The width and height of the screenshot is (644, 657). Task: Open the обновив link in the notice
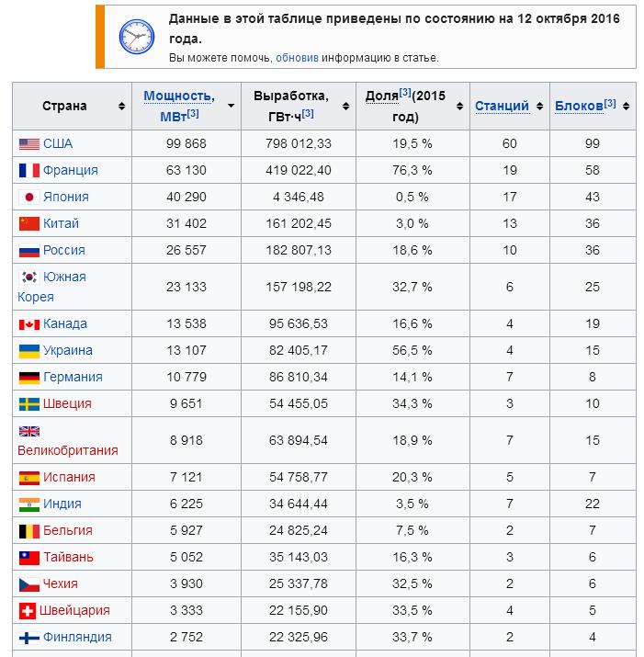pos(297,58)
